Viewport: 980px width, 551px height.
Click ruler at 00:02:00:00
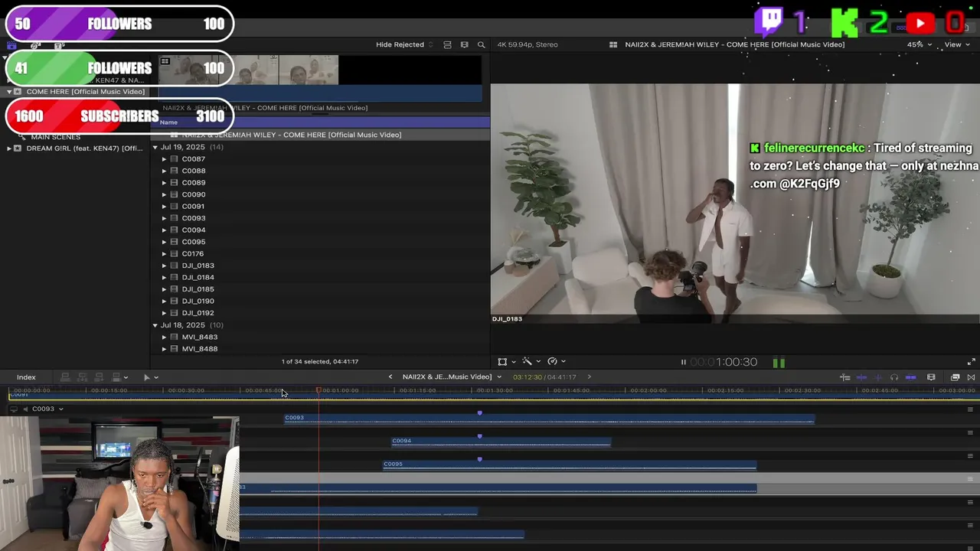[648, 390]
